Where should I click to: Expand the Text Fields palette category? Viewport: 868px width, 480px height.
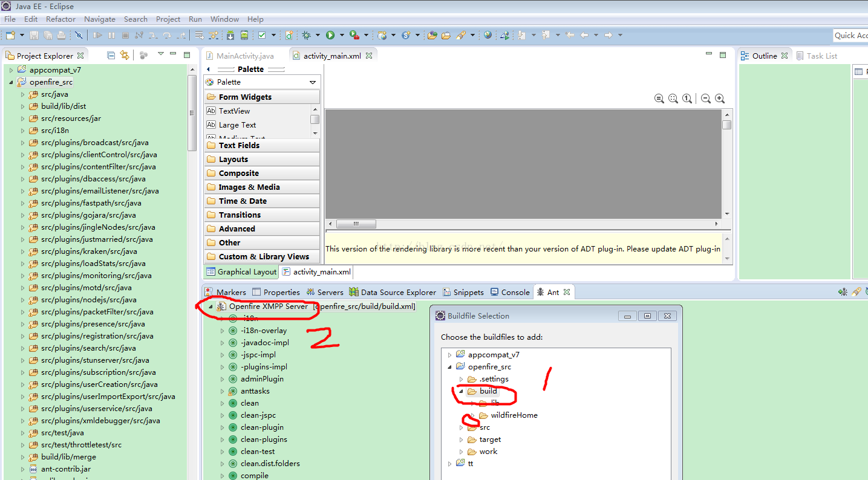point(261,145)
